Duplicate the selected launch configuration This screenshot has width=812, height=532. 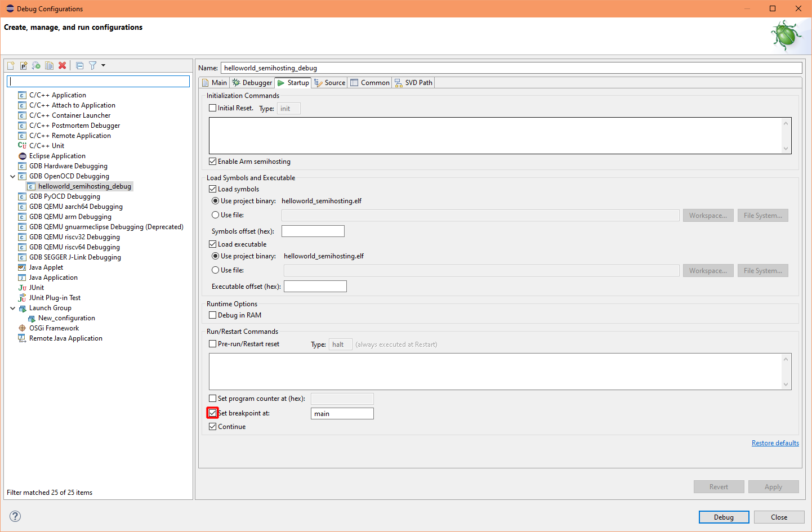pyautogui.click(x=48, y=65)
